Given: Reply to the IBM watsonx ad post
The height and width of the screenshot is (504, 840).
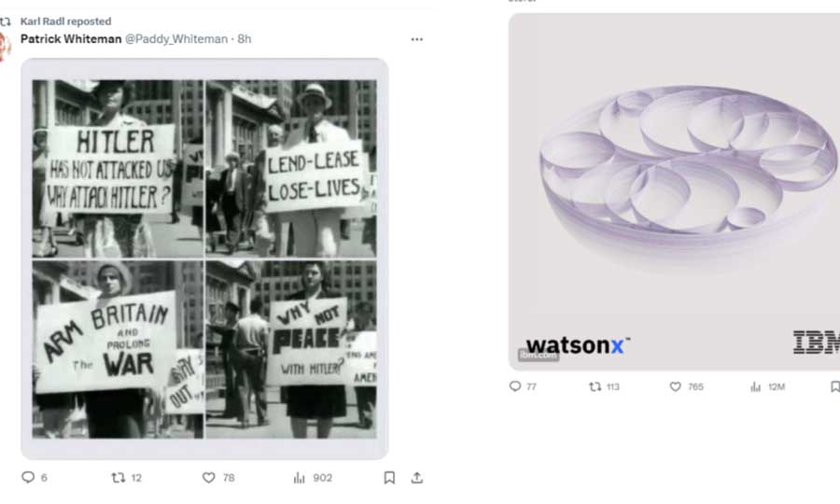Looking at the screenshot, I should tap(523, 386).
